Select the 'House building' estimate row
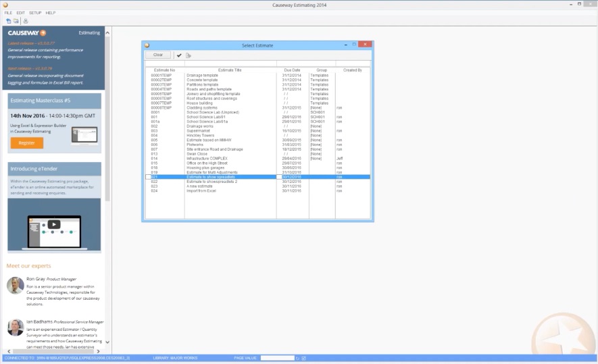 coord(258,103)
